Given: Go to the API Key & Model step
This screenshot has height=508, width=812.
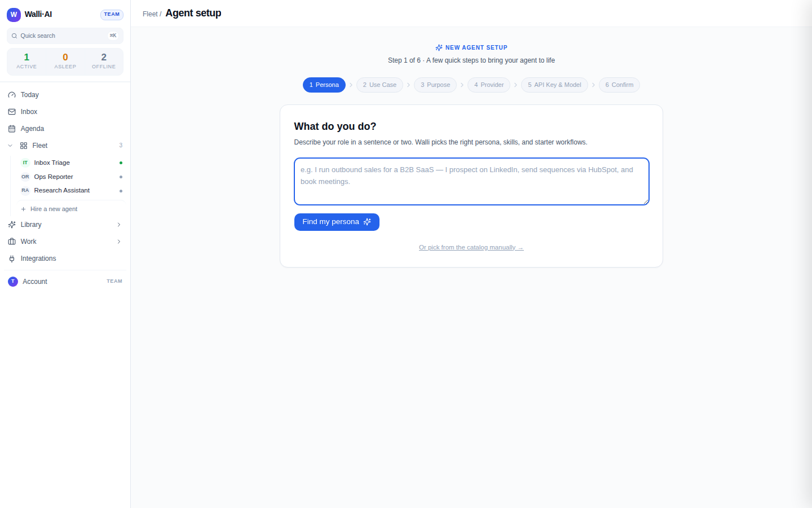Looking at the screenshot, I should click(x=554, y=85).
